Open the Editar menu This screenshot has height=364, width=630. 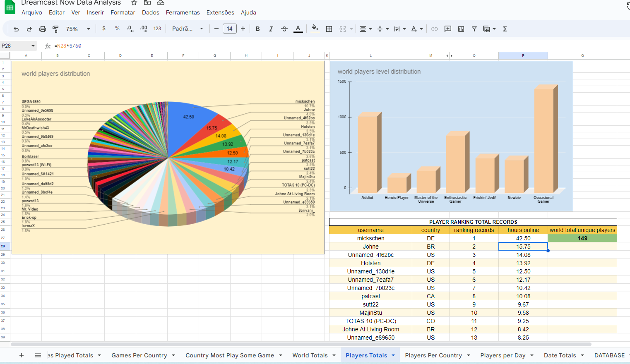point(57,12)
